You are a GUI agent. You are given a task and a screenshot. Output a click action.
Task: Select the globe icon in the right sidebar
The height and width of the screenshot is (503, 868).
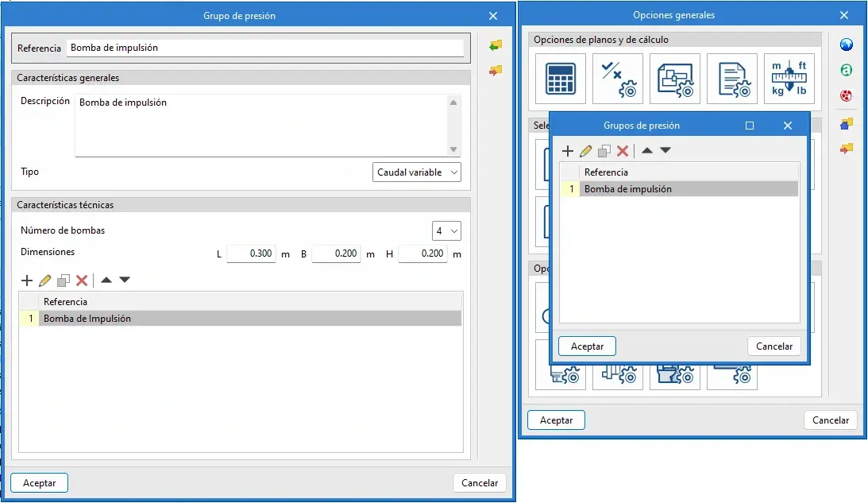[846, 44]
